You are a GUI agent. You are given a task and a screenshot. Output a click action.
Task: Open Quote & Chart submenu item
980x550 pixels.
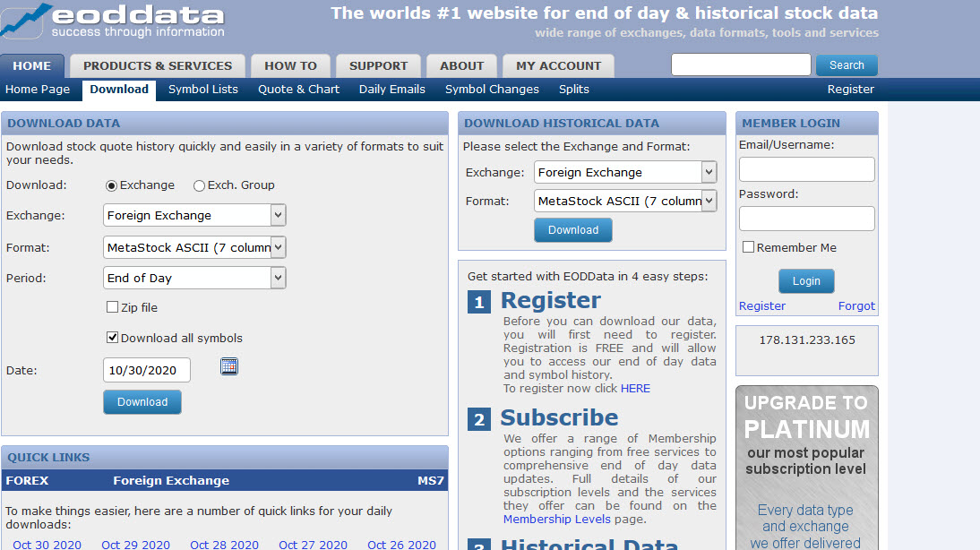[x=299, y=90]
